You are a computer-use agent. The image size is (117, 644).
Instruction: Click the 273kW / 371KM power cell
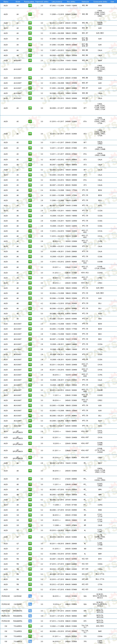[x=71, y=505]
